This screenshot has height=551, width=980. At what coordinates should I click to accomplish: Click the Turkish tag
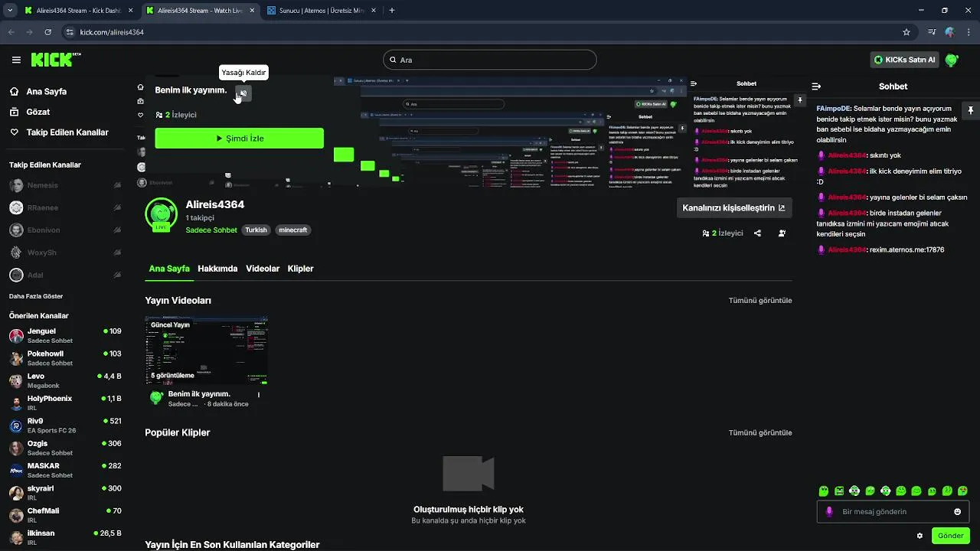[256, 230]
